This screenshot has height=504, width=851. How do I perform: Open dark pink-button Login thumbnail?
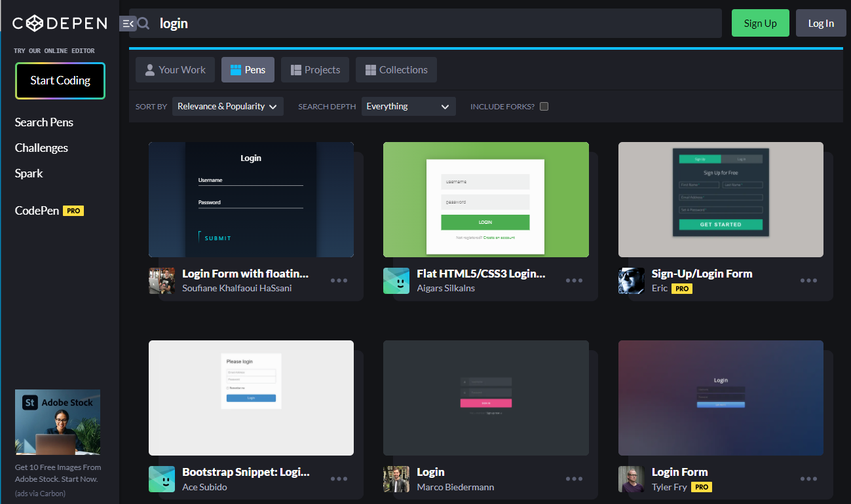(486, 398)
